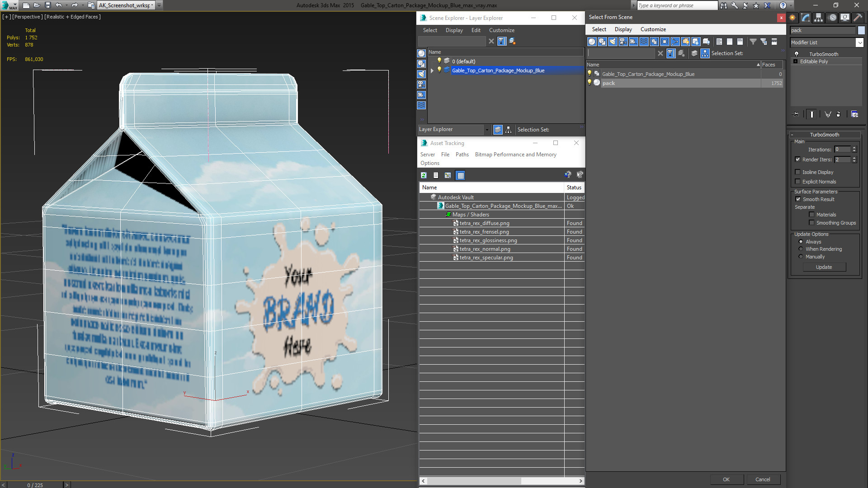Select tetra_rex_normal.png in Asset Tracking
Image resolution: width=868 pixels, height=488 pixels.
(x=485, y=249)
